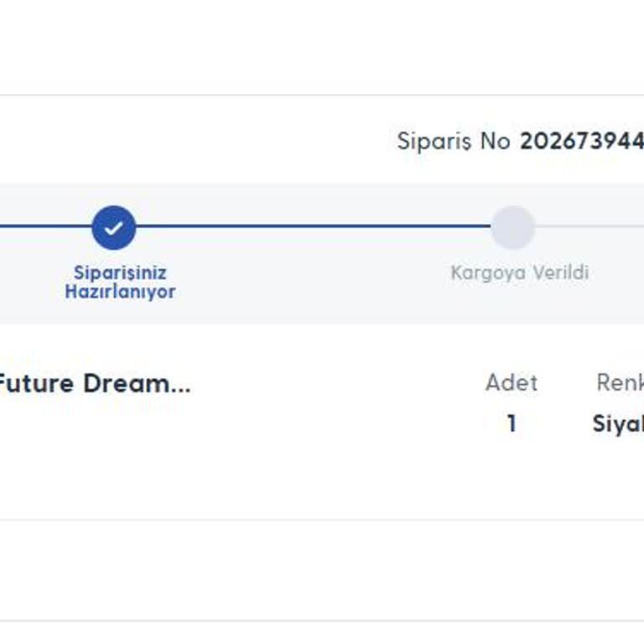
Task: Select the Siparişiniz Hazırlanıyor status label
Action: pyautogui.click(x=121, y=282)
